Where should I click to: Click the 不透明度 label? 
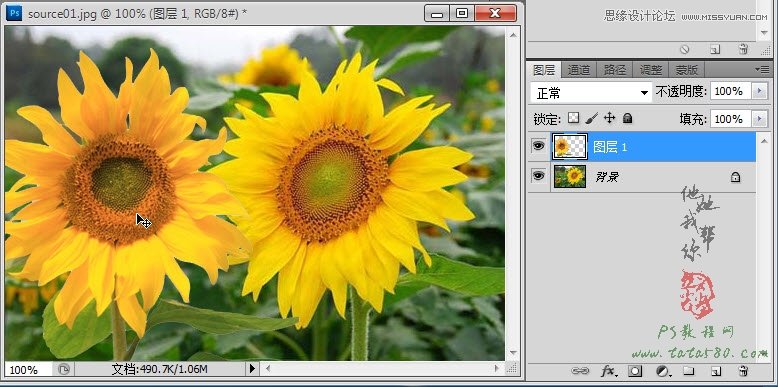[681, 91]
